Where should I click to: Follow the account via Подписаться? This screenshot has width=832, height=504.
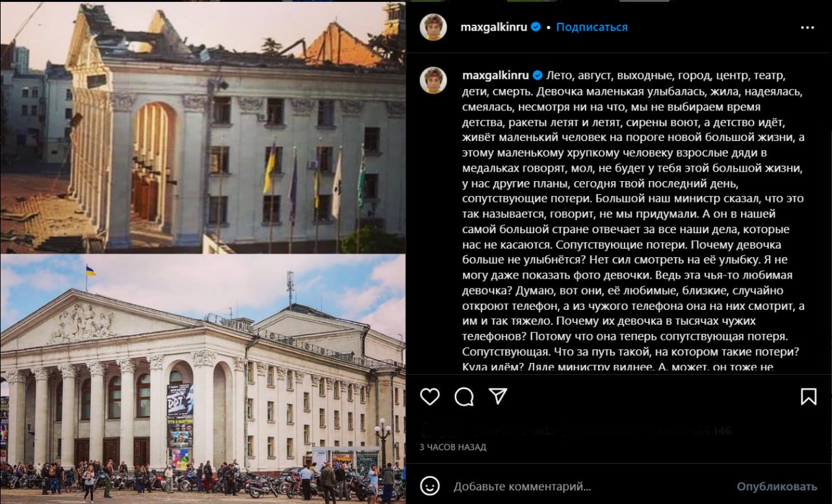(591, 27)
